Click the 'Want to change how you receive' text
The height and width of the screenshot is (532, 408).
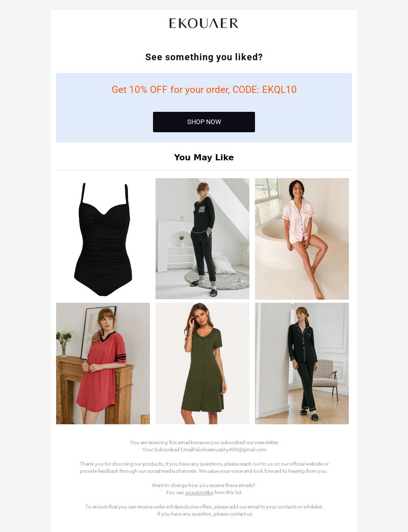tap(203, 485)
